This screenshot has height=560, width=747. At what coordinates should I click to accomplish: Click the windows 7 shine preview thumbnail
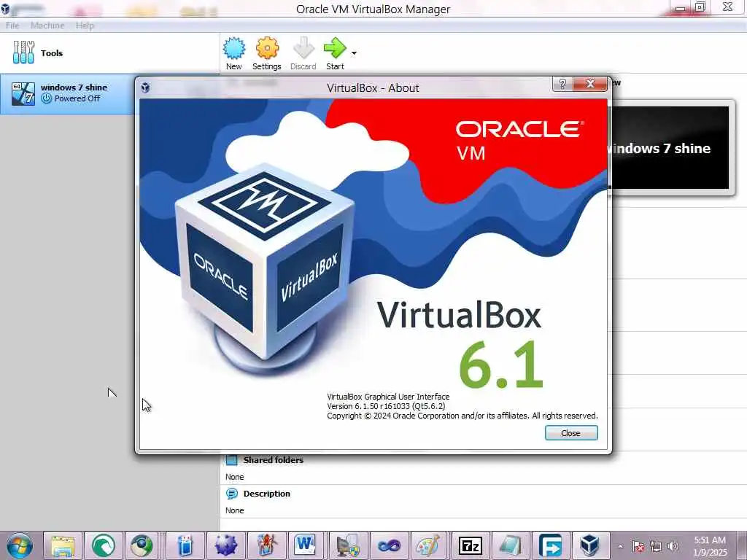(670, 147)
